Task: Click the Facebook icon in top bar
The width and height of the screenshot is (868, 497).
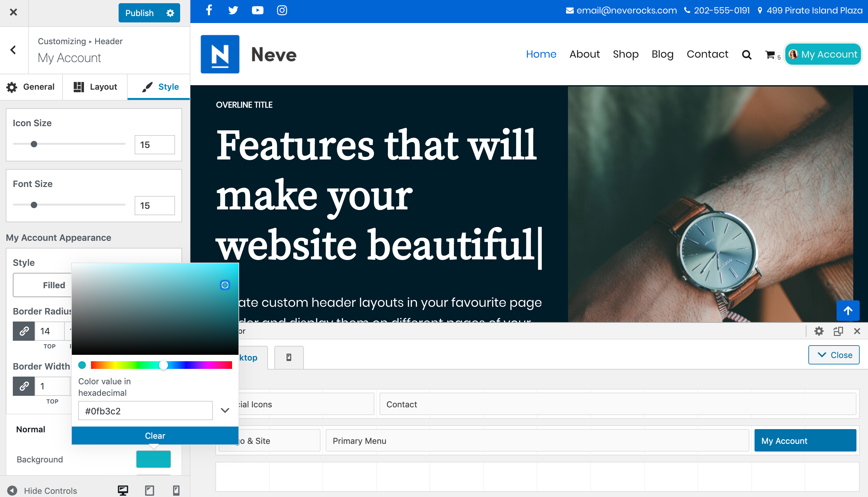Action: pos(209,10)
